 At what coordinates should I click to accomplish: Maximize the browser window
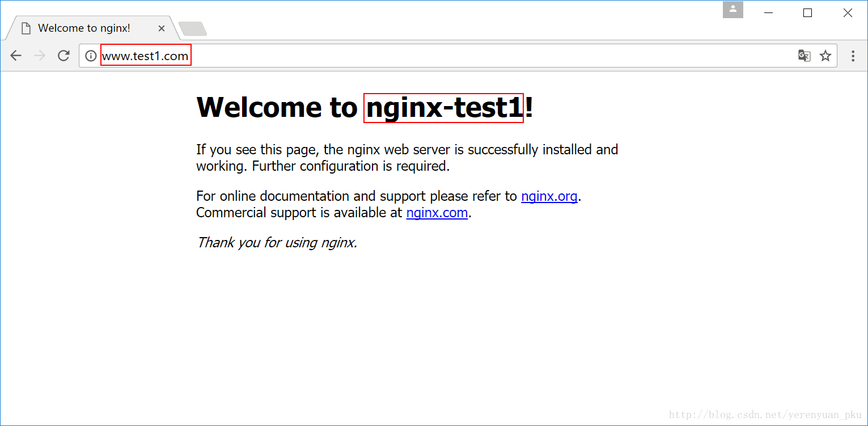tap(808, 13)
